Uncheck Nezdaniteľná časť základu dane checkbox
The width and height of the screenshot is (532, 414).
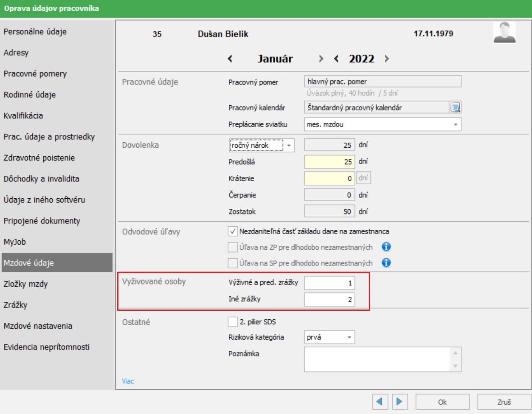coord(233,231)
